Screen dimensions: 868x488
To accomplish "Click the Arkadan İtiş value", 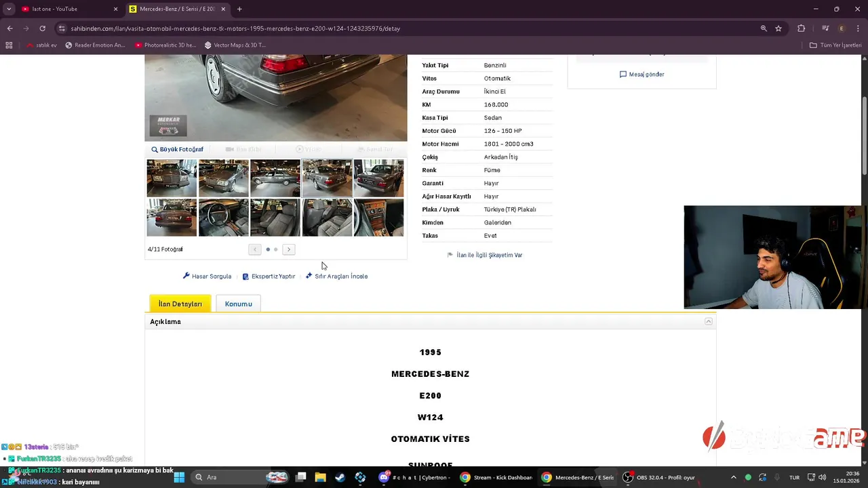I will [500, 157].
